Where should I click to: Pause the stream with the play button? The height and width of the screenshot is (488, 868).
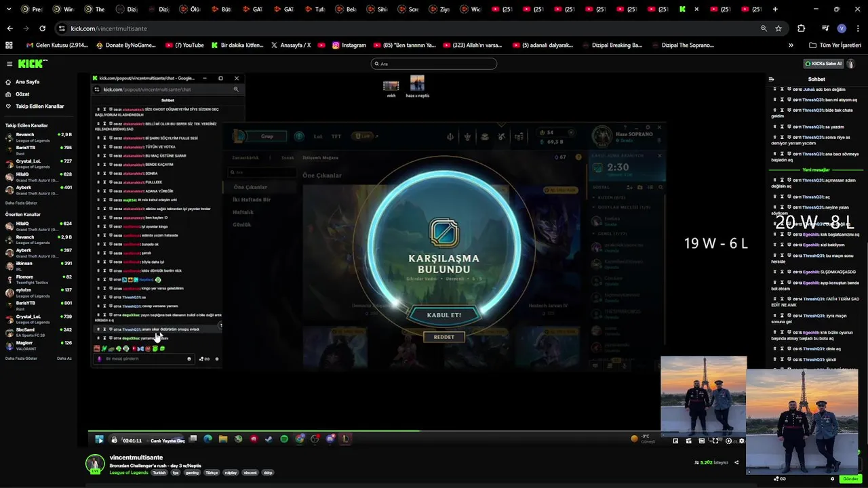[100, 440]
